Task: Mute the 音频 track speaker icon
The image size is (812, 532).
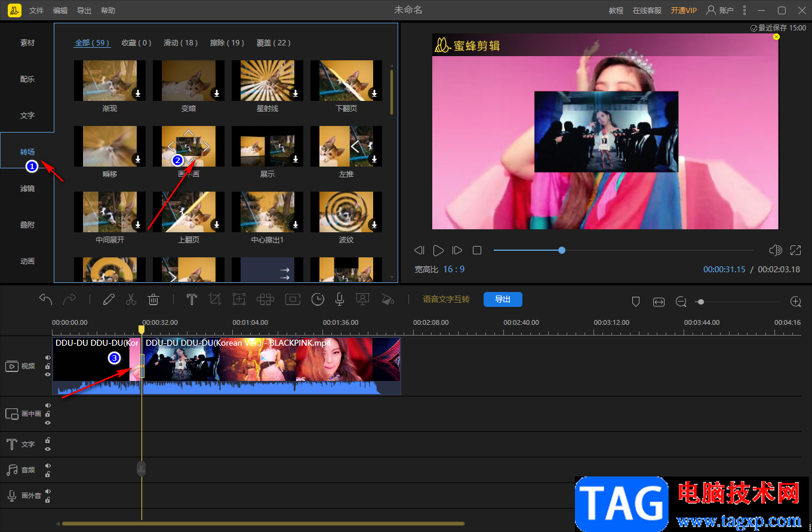Action: (x=48, y=466)
